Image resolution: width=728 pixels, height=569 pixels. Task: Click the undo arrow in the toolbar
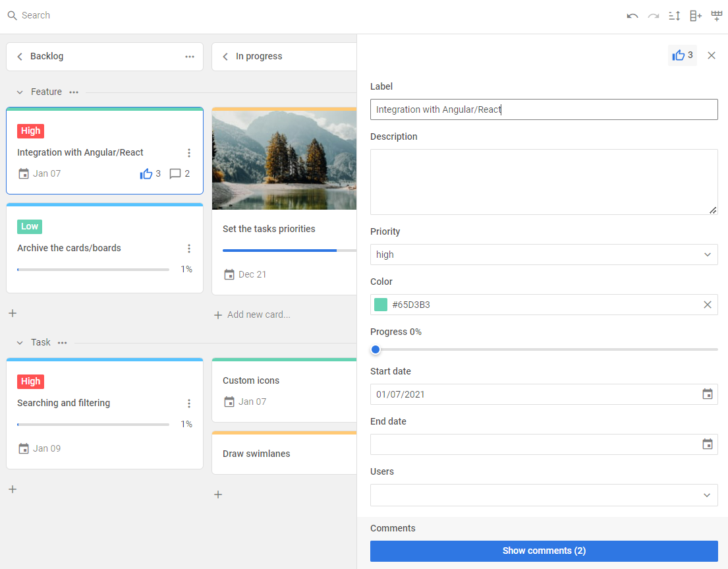point(632,16)
